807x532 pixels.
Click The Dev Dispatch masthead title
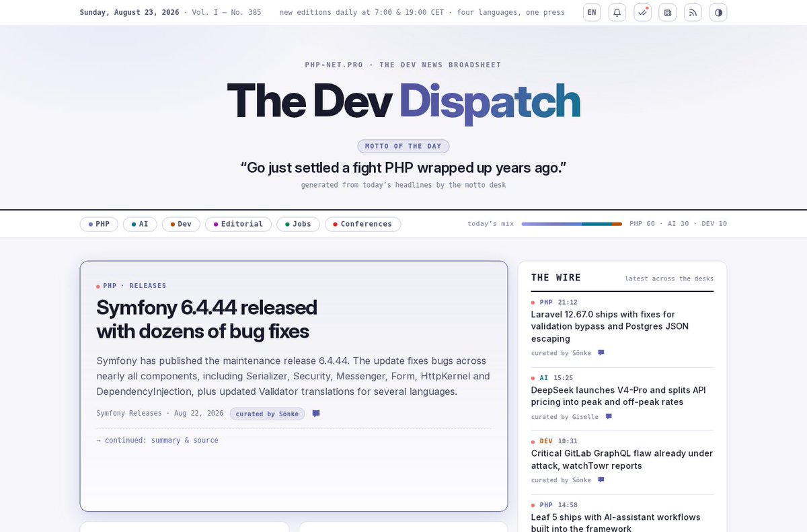coord(403,101)
